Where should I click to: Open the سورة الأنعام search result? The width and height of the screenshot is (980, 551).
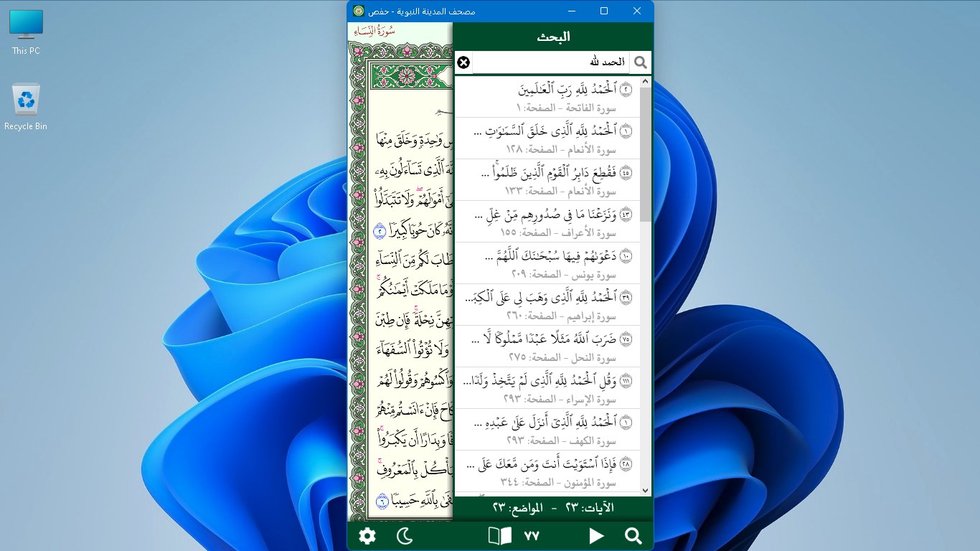(x=552, y=138)
